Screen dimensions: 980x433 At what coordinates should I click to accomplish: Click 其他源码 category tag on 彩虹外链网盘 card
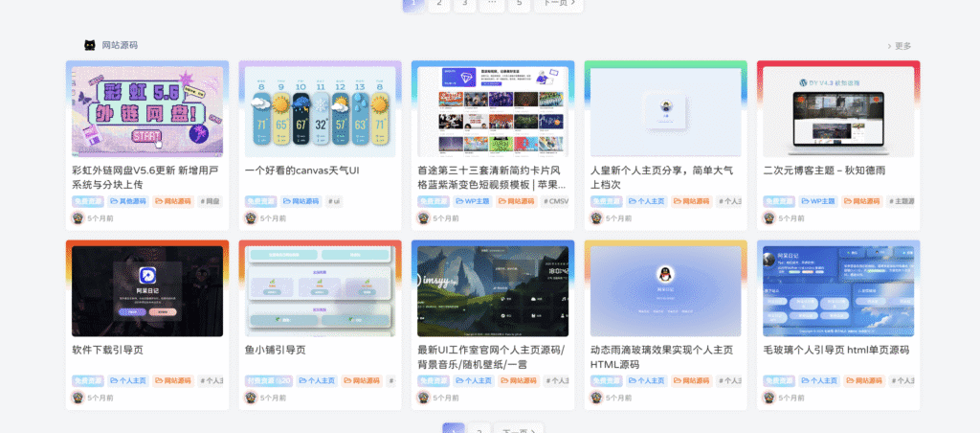(128, 201)
